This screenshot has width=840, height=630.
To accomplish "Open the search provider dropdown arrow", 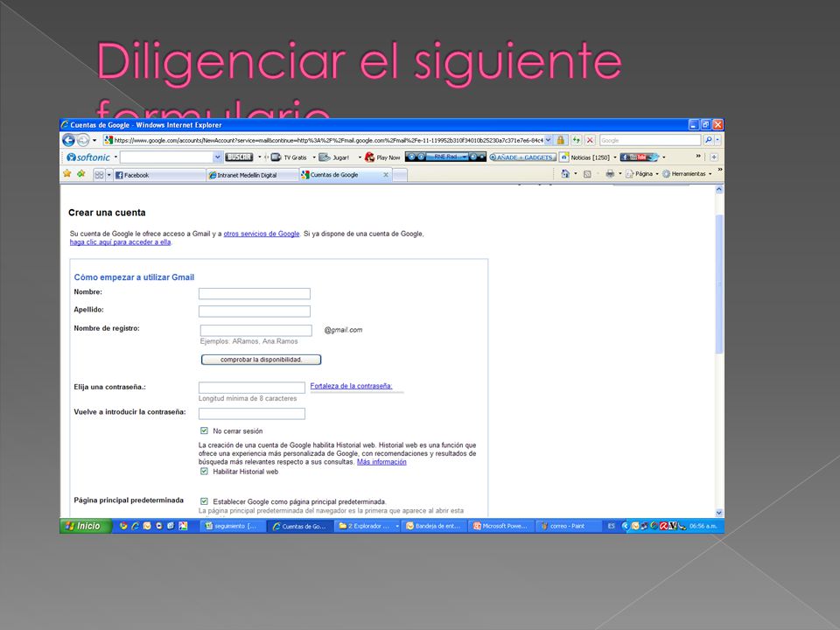I will pos(717,140).
